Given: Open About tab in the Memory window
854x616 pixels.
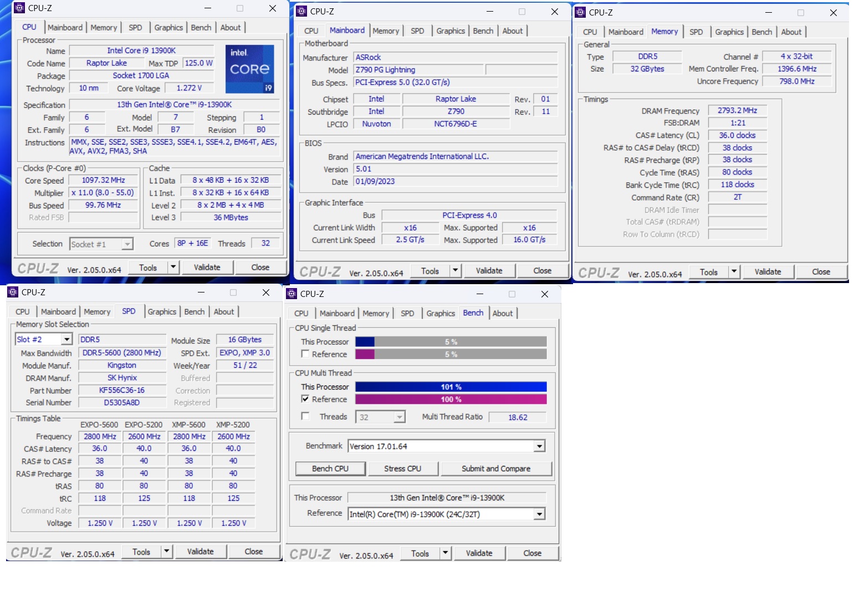Looking at the screenshot, I should tap(791, 32).
